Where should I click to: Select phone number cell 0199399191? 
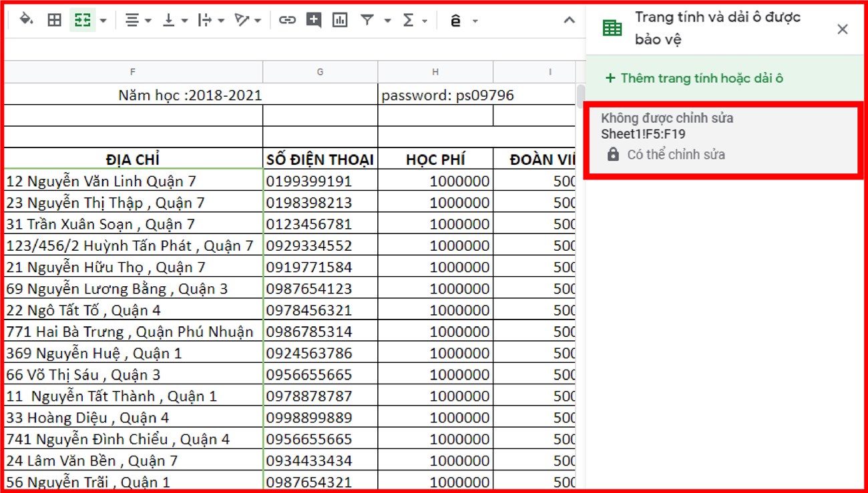pyautogui.click(x=320, y=181)
